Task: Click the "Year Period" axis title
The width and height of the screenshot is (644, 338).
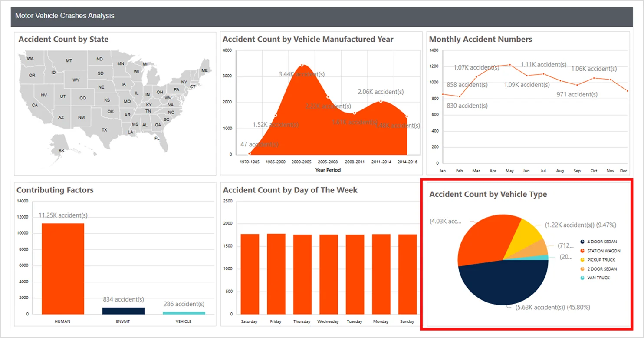Action: tap(328, 170)
